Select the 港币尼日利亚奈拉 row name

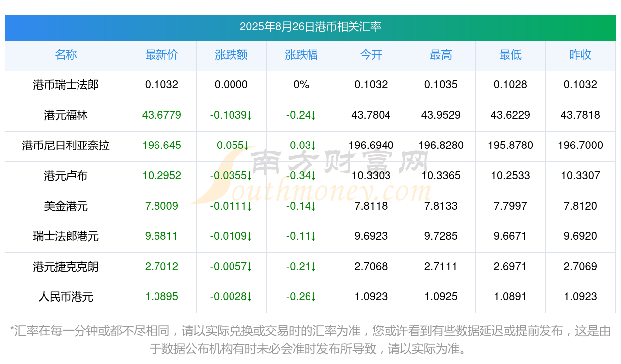tap(66, 146)
